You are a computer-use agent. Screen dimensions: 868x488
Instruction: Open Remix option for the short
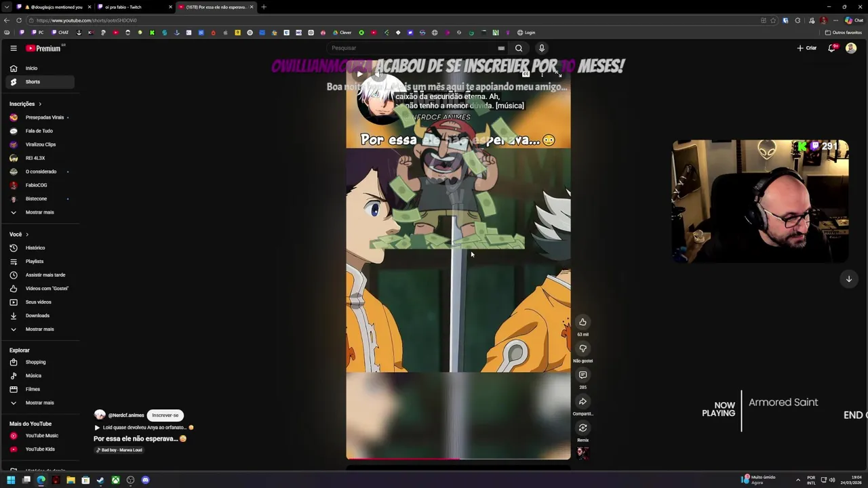[x=583, y=428]
